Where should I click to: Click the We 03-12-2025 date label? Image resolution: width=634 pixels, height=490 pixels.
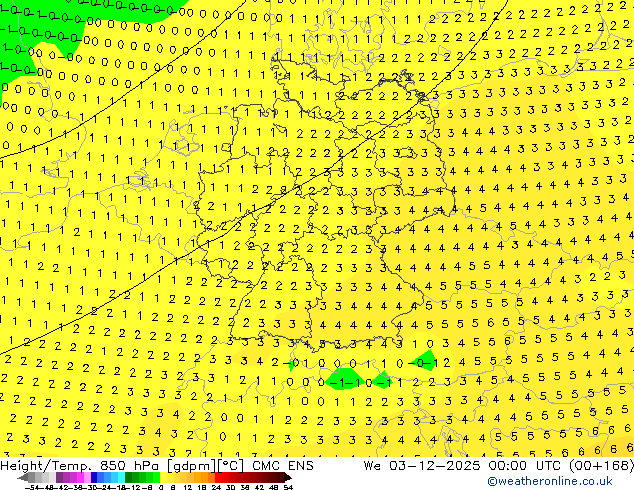(x=421, y=466)
